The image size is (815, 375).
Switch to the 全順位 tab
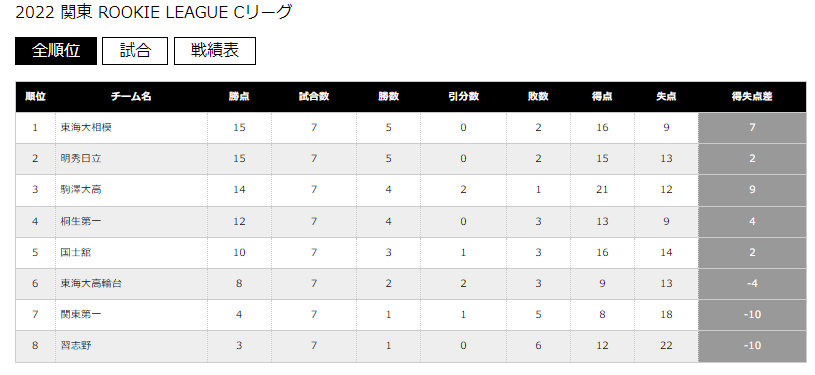(x=56, y=51)
